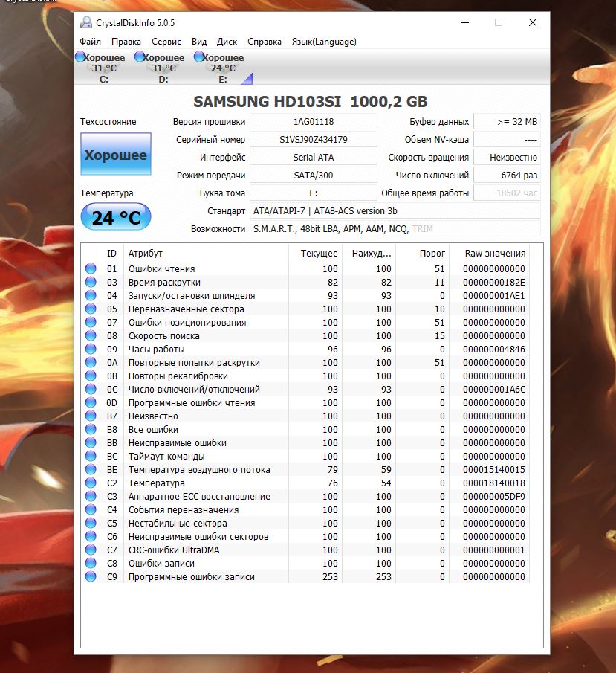Click status orb of Запуски/остановки шпинделя row
This screenshot has width=616, height=673.
(x=91, y=295)
